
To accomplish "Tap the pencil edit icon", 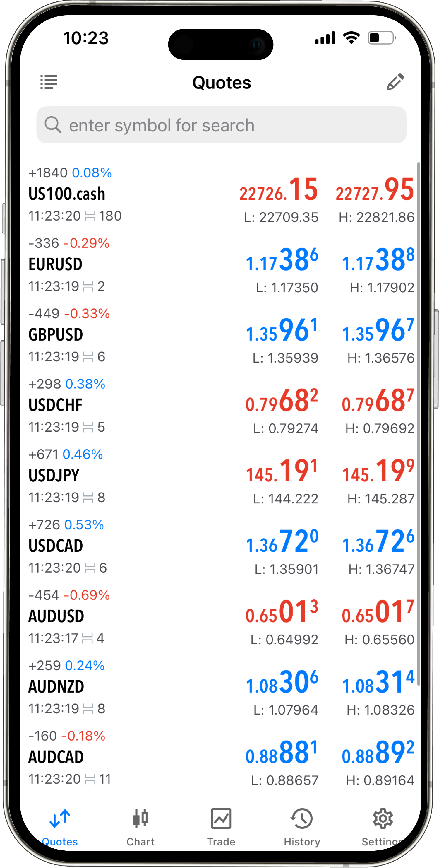I will [395, 82].
